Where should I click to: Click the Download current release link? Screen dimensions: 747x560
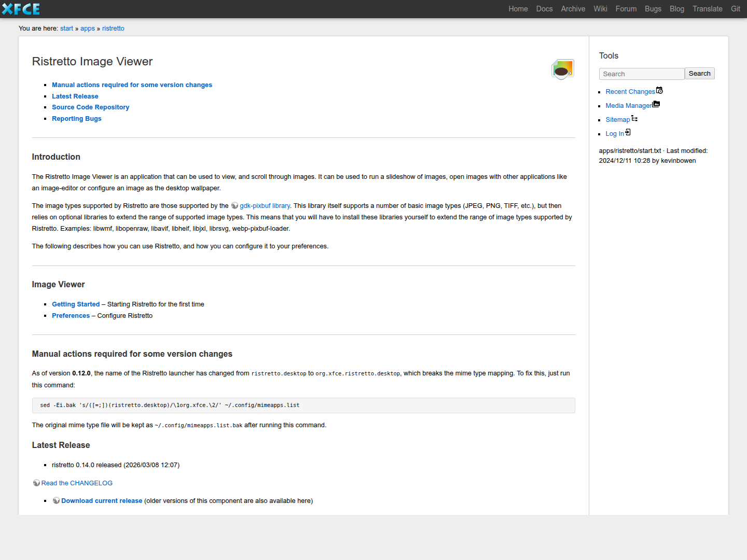102,501
